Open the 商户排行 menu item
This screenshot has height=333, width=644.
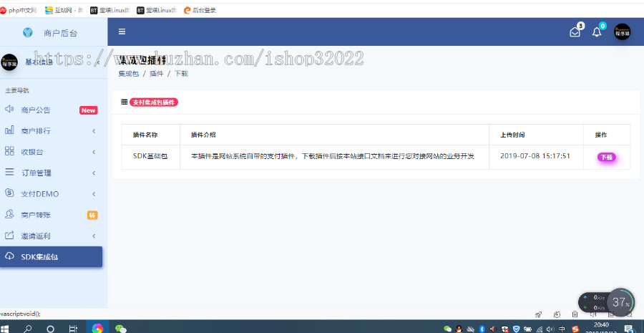click(x=52, y=131)
